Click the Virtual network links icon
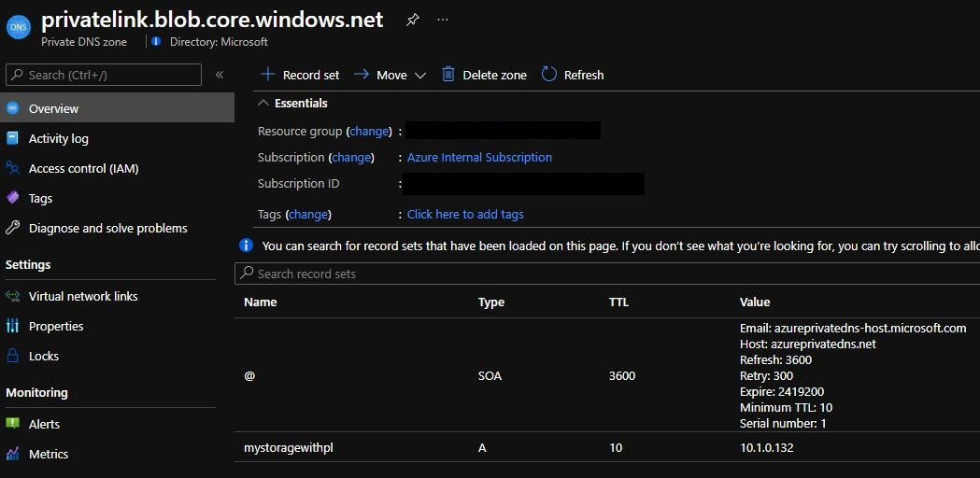The image size is (980, 478). pos(12,296)
